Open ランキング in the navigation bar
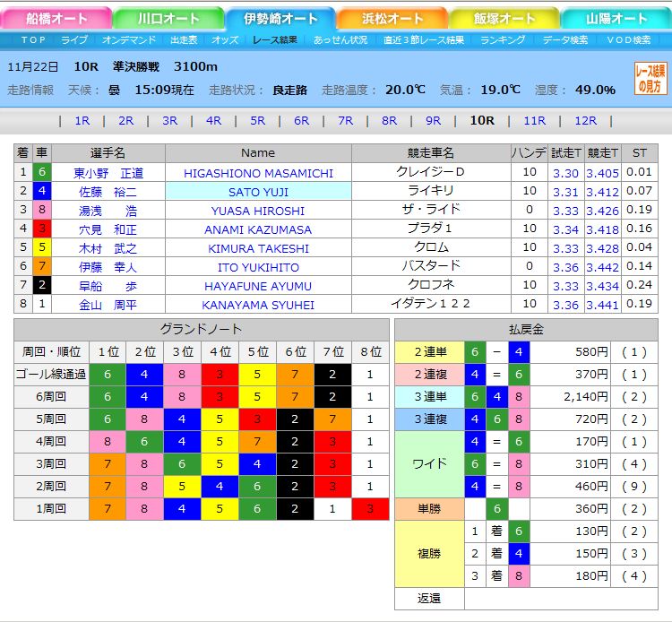The width and height of the screenshot is (672, 622). click(x=503, y=39)
